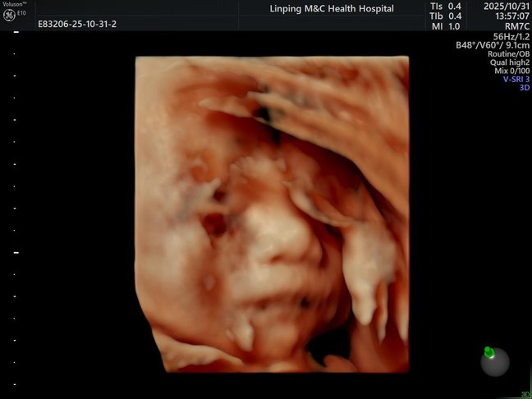Image resolution: width=532 pixels, height=399 pixels.
Task: Click the 56Hz/1.2 frame rate readout
Action: [511, 35]
